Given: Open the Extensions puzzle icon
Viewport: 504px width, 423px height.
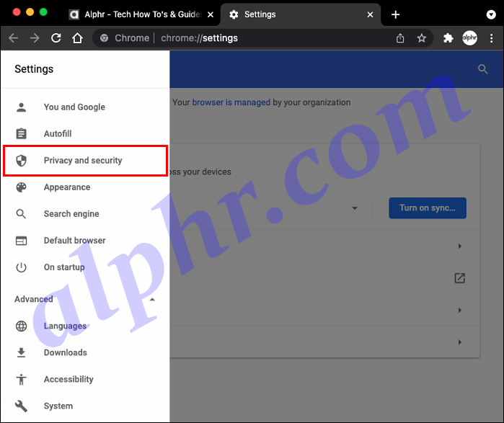Looking at the screenshot, I should tap(448, 38).
